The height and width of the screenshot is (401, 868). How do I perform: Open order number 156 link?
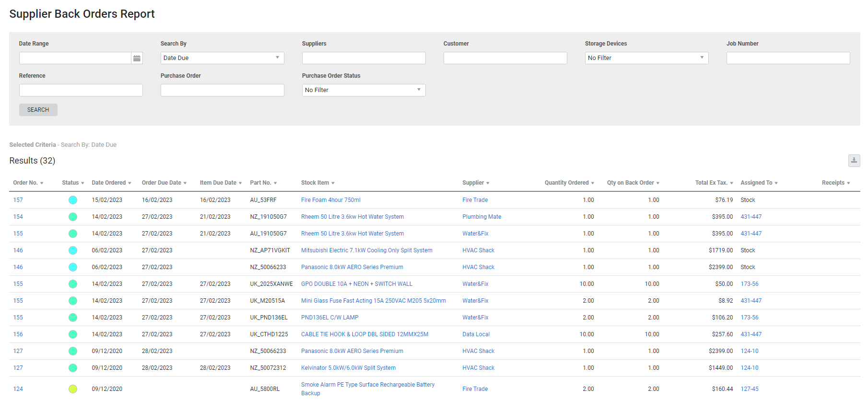(x=18, y=334)
